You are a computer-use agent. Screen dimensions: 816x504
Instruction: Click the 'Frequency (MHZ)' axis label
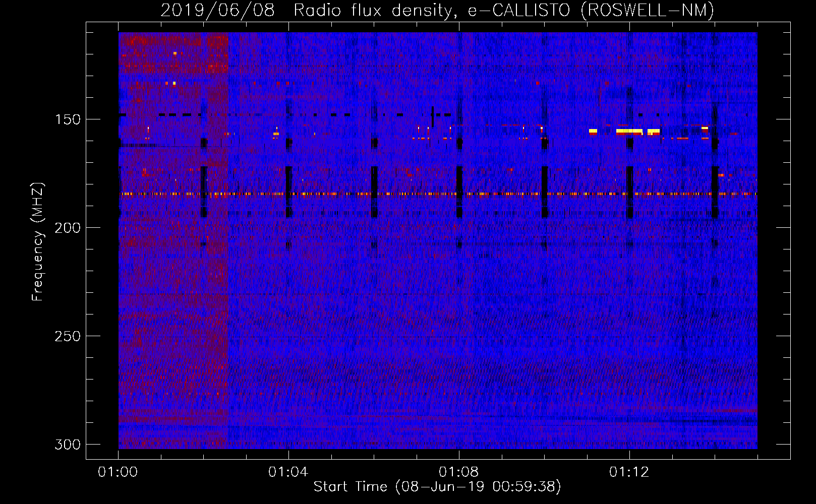38,241
